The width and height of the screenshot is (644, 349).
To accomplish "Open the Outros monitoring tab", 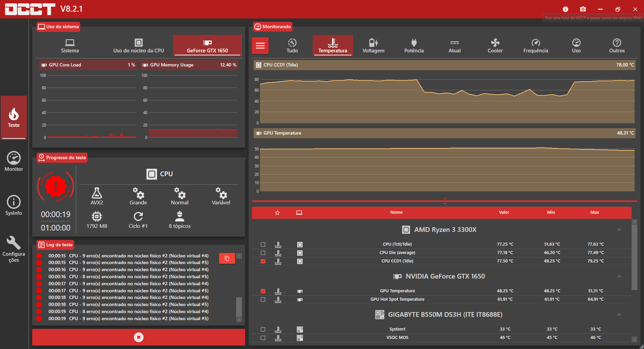I will (617, 46).
